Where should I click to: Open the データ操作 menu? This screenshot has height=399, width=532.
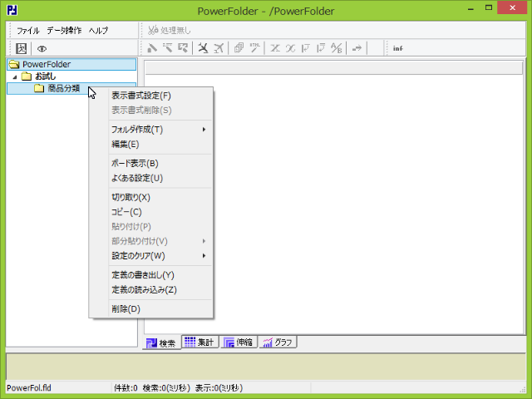(64, 31)
